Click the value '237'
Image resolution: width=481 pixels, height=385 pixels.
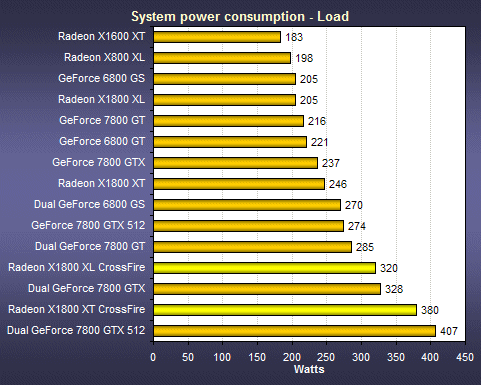[331, 163]
